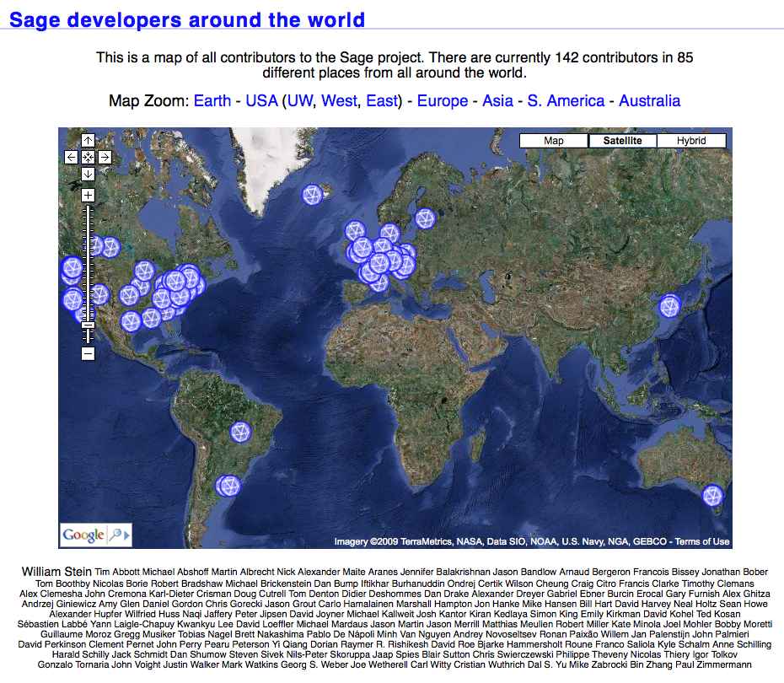Click the zoom slider handle
This screenshot has height=683, width=784.
click(x=88, y=324)
